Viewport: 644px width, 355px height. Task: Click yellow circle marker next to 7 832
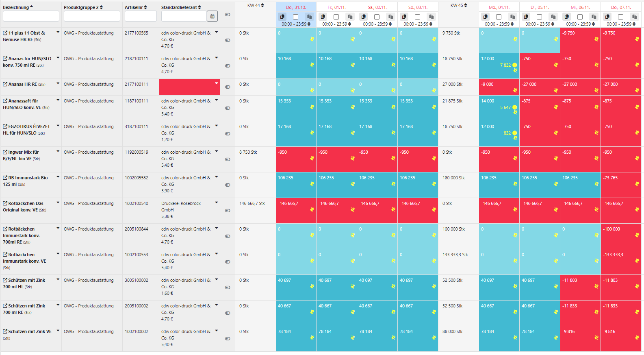click(x=514, y=65)
